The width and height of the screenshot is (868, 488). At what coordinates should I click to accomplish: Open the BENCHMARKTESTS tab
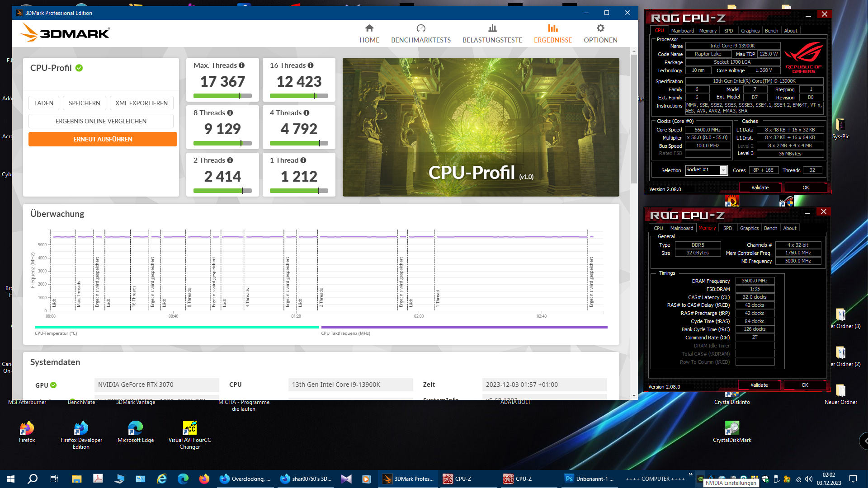click(421, 34)
